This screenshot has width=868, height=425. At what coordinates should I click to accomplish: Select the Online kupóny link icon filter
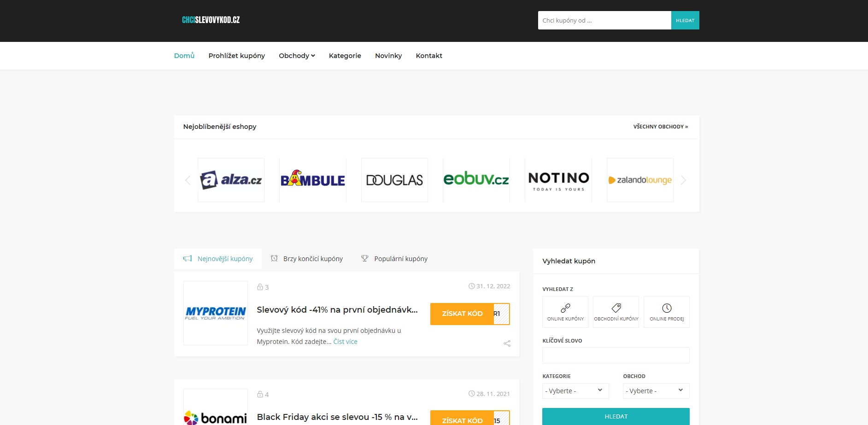pyautogui.click(x=565, y=312)
